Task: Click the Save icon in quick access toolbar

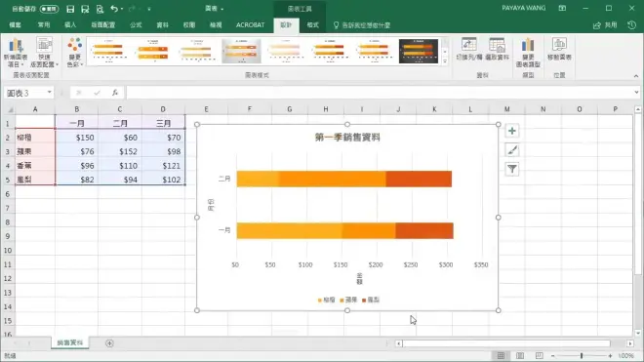Action: (x=70, y=9)
